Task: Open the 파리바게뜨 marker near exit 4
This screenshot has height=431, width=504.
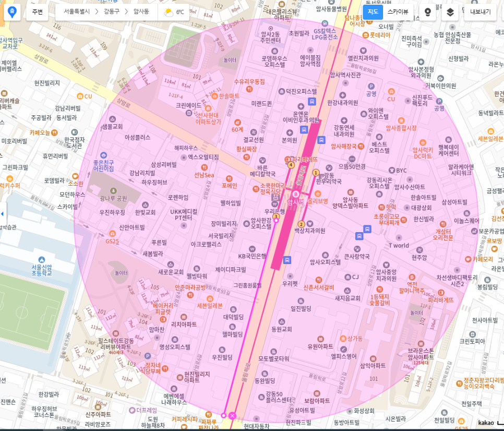Action: tap(287, 160)
